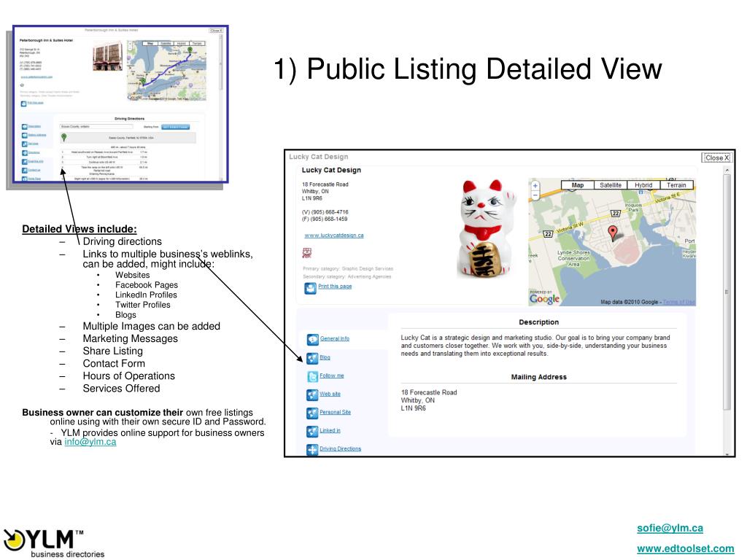Click the '18 Forecastle Road' address at top
747x560 pixels.
[325, 184]
